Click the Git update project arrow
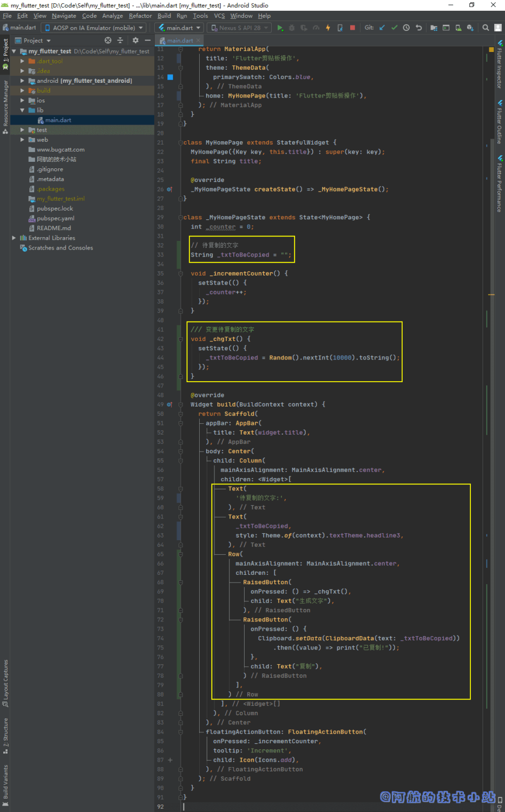 [x=382, y=28]
